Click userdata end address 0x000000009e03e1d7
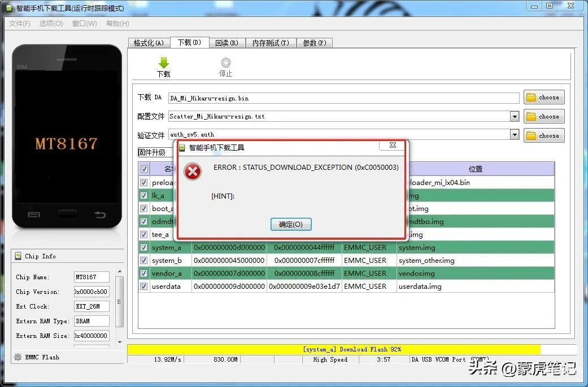The image size is (588, 387). 304,286
